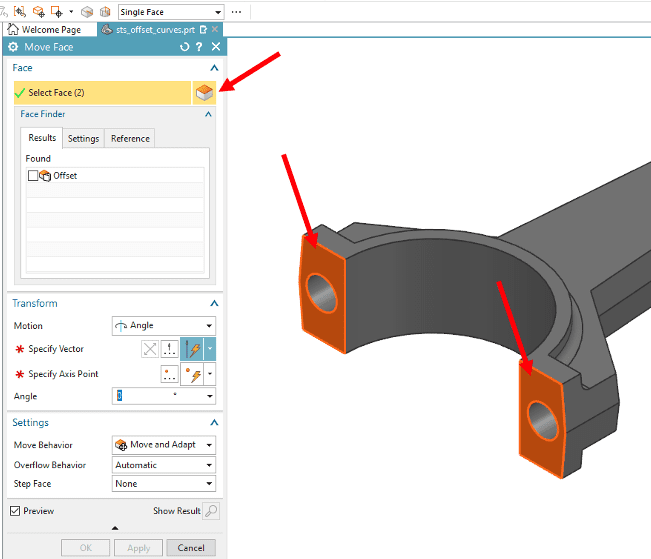Open the Vector Dialog icon
This screenshot has height=559, width=651.
pyautogui.click(x=169, y=349)
